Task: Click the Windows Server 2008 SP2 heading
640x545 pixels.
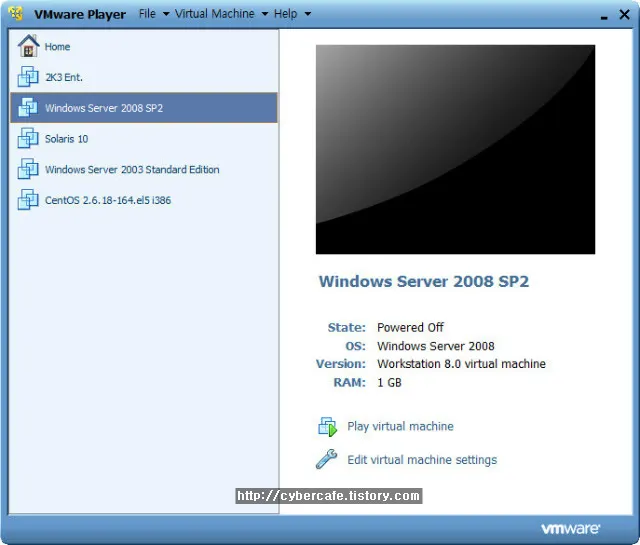Action: [x=424, y=281]
